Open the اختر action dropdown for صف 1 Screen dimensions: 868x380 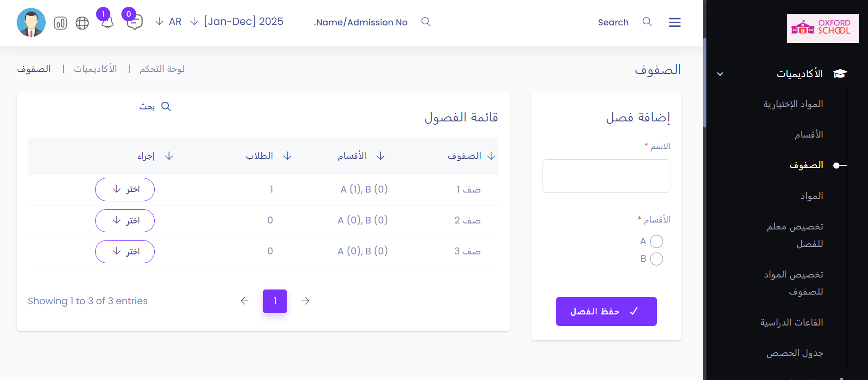pos(125,189)
